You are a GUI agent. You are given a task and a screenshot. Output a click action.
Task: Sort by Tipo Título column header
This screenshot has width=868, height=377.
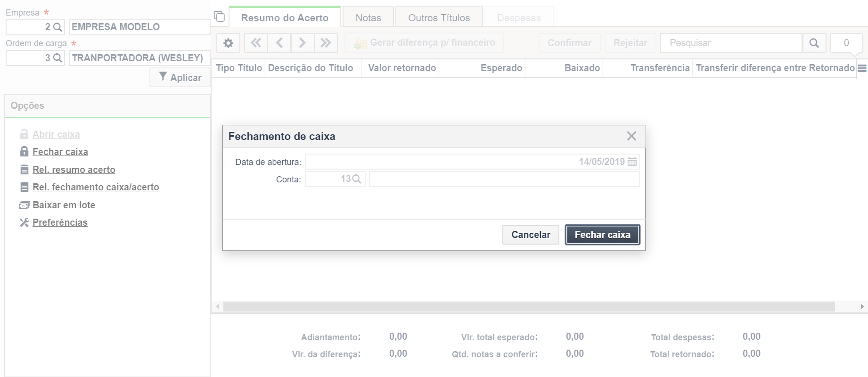(x=239, y=68)
